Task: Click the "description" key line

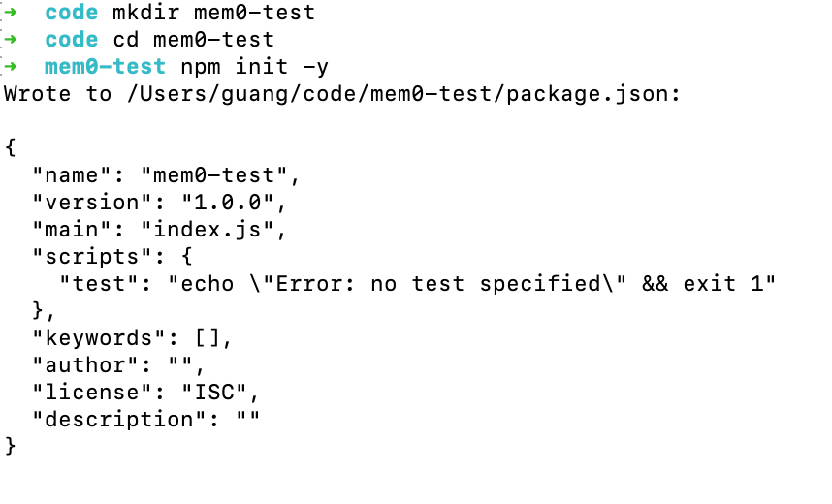Action: (x=145, y=420)
